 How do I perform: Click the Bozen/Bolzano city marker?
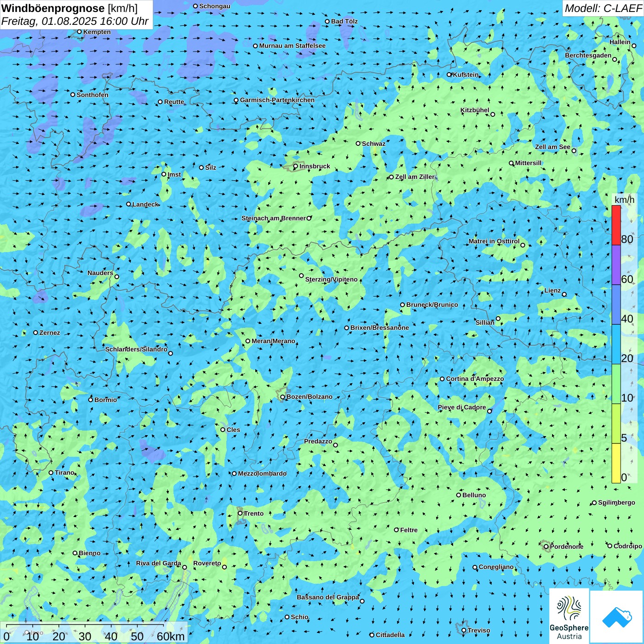[x=283, y=397]
